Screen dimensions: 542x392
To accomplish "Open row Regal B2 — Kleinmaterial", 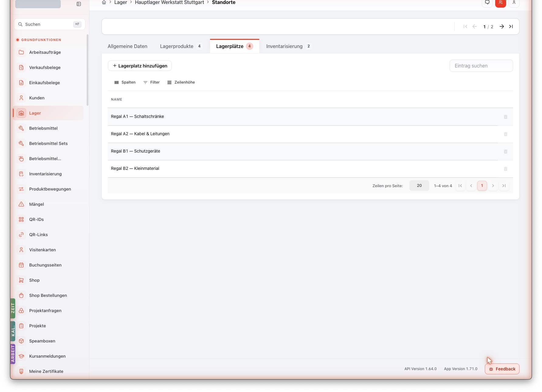I will tap(310, 169).
